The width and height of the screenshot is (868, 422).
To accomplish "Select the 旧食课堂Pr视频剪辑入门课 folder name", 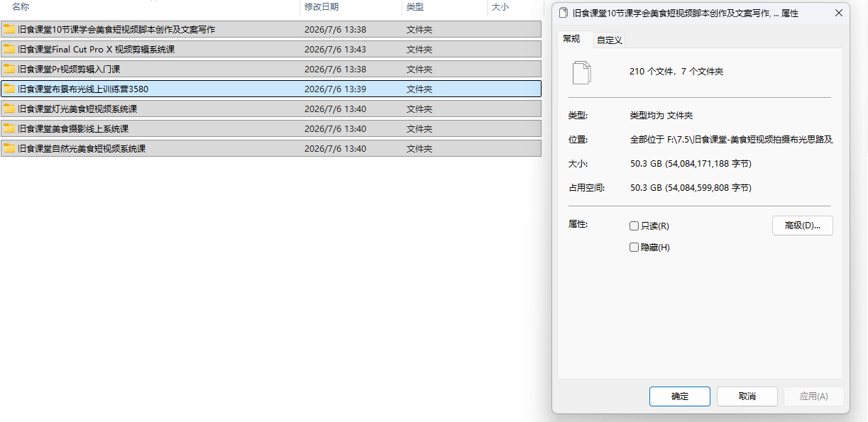I will [x=69, y=70].
